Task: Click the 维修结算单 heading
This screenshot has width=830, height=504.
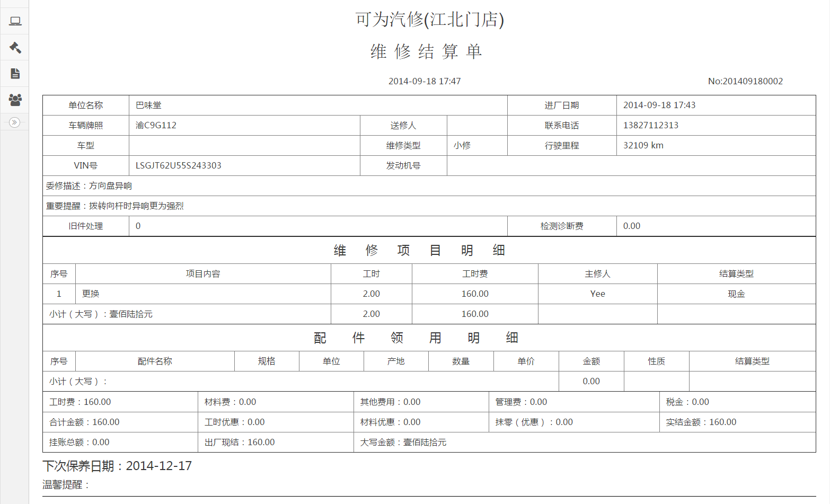Action: [427, 51]
